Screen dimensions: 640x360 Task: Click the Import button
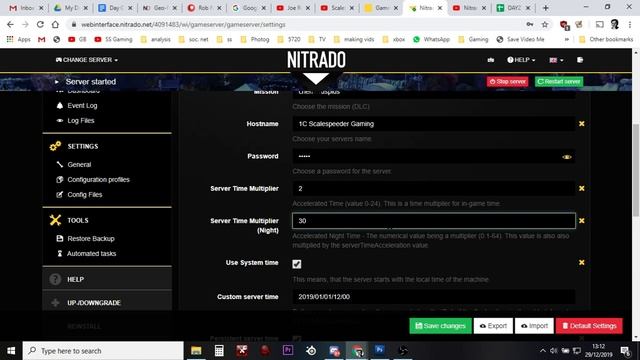(x=534, y=326)
